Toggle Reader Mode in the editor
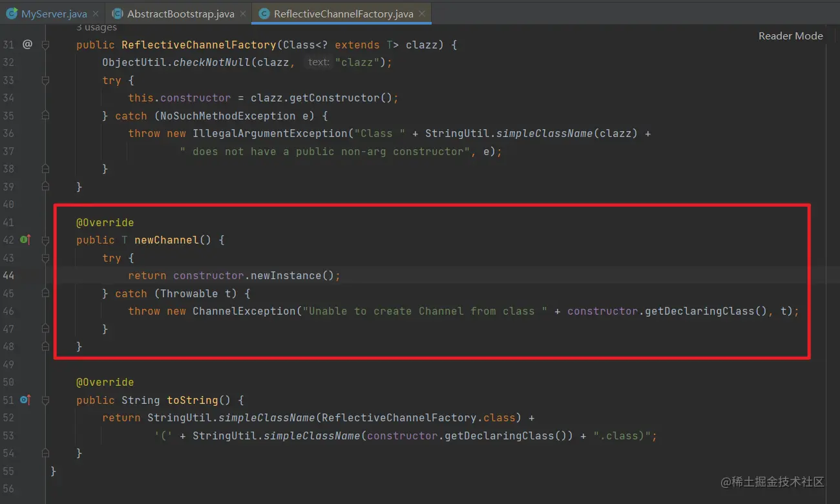Image resolution: width=840 pixels, height=504 pixels. (790, 36)
